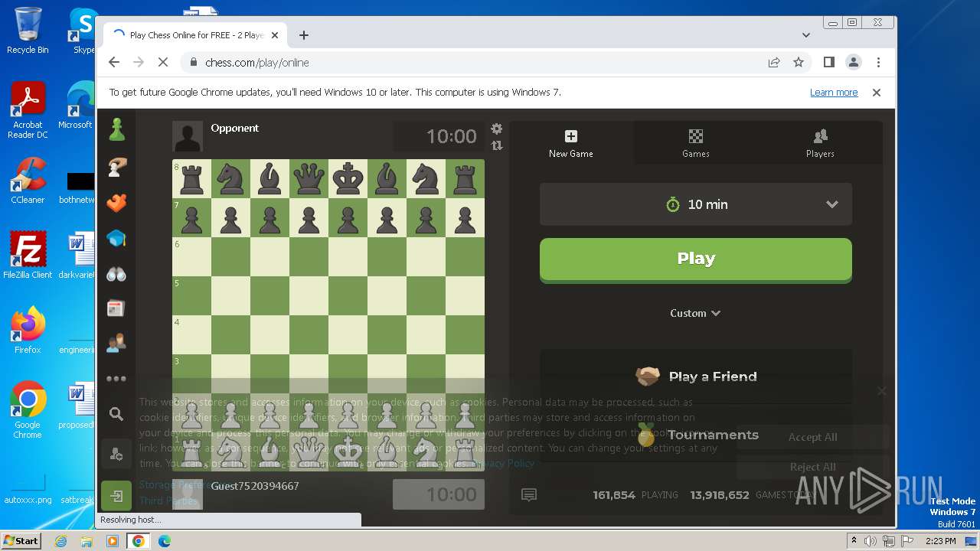Expand the Custom options

click(695, 313)
